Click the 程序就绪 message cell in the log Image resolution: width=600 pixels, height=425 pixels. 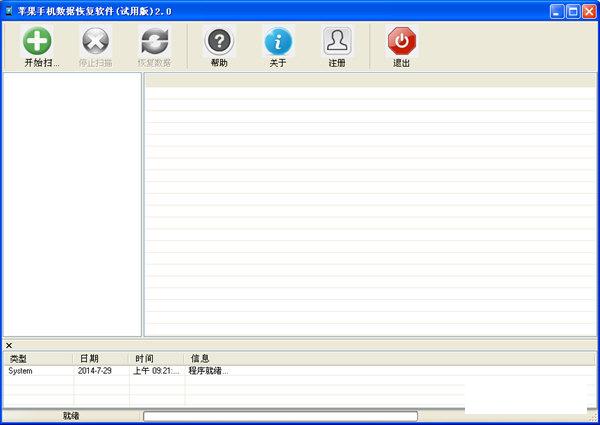point(208,371)
